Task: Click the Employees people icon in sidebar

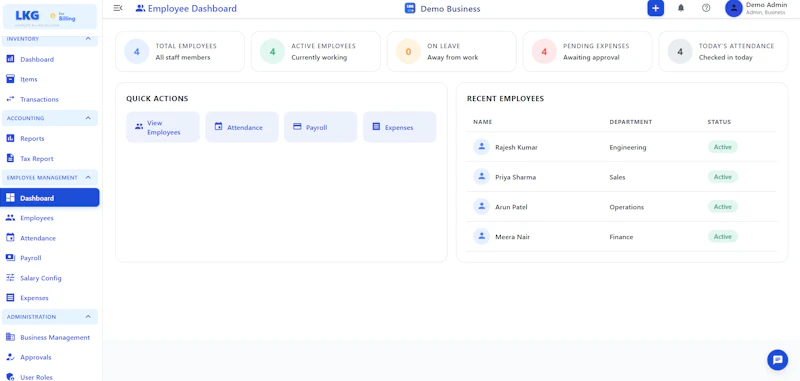Action: point(10,218)
